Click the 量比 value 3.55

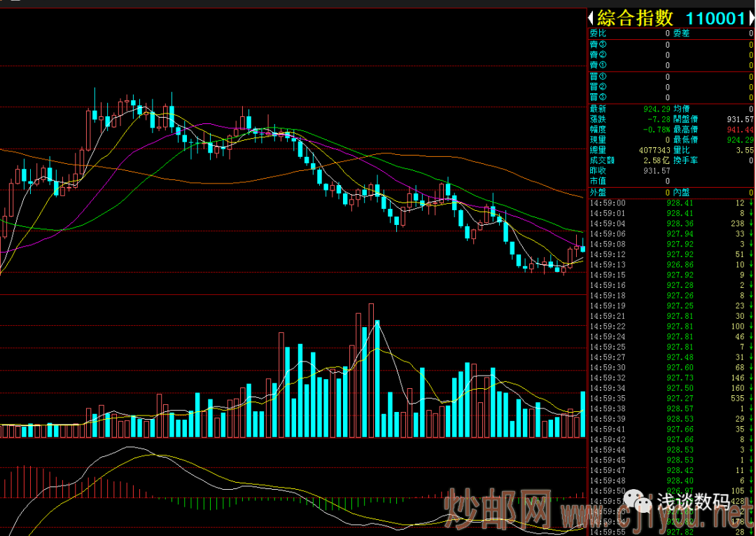coord(744,150)
